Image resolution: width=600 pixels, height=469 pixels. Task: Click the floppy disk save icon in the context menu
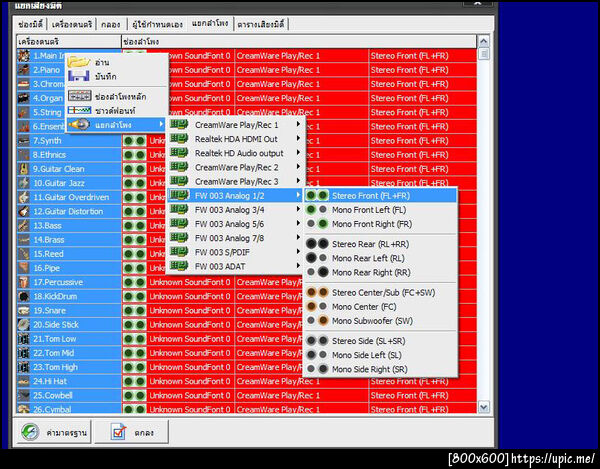pyautogui.click(x=79, y=76)
